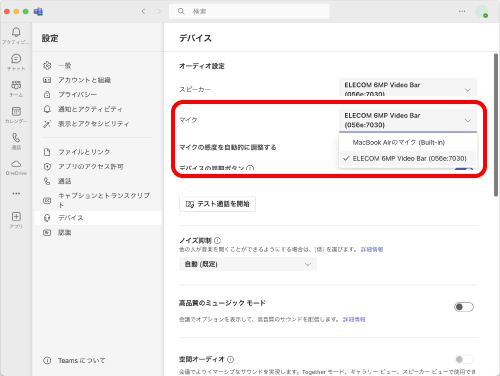
Task: Go forward with the right arrow
Action: point(159,11)
